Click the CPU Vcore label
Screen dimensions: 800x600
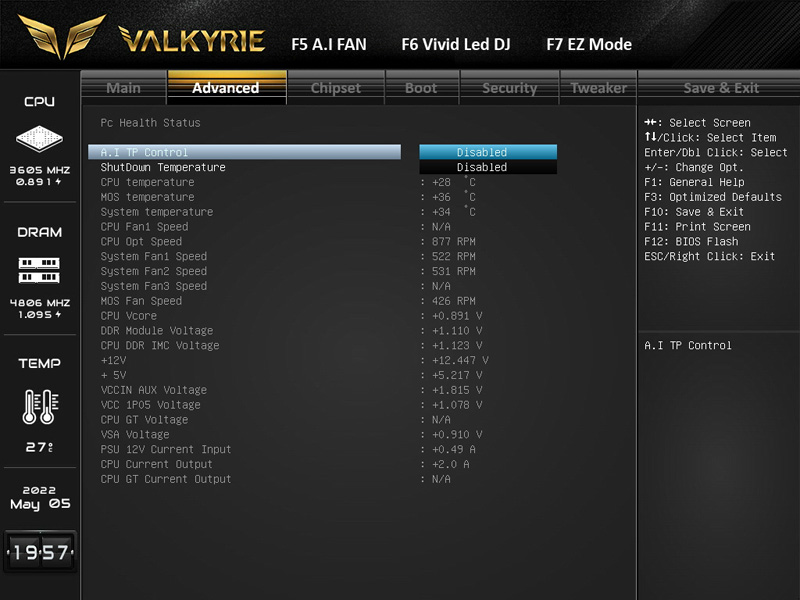click(x=129, y=316)
